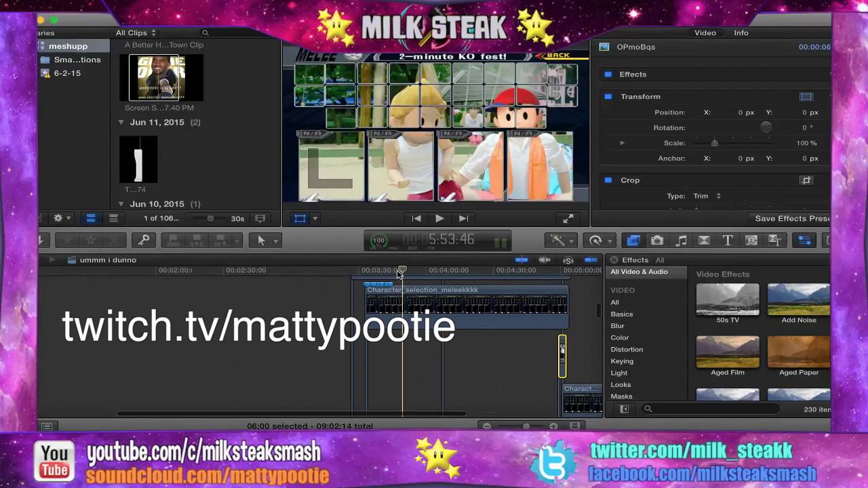The width and height of the screenshot is (868, 488).
Task: Collapse the Jun 10, 2015 group
Action: click(x=121, y=204)
